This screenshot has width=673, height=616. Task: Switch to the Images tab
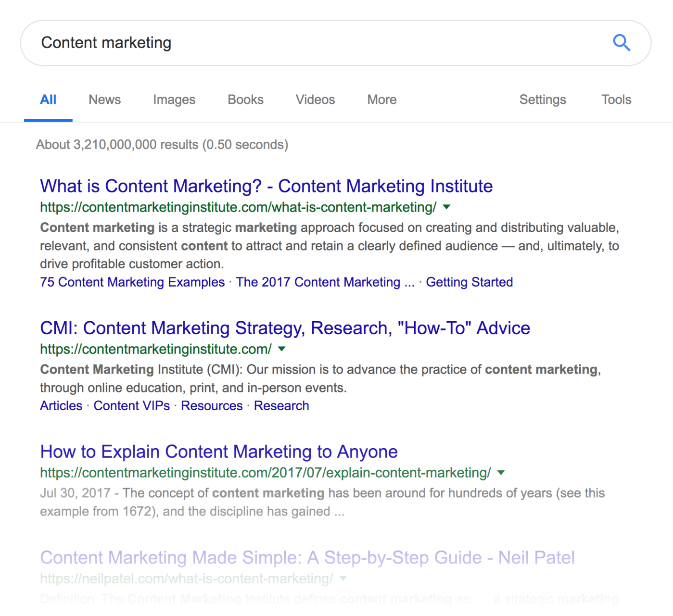tap(174, 100)
